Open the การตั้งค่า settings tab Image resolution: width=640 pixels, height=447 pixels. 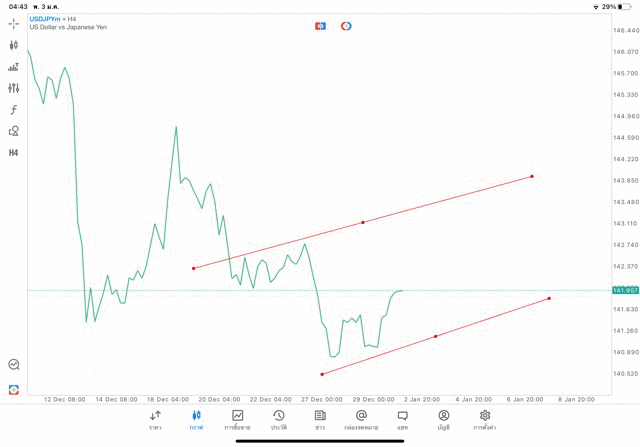485,419
